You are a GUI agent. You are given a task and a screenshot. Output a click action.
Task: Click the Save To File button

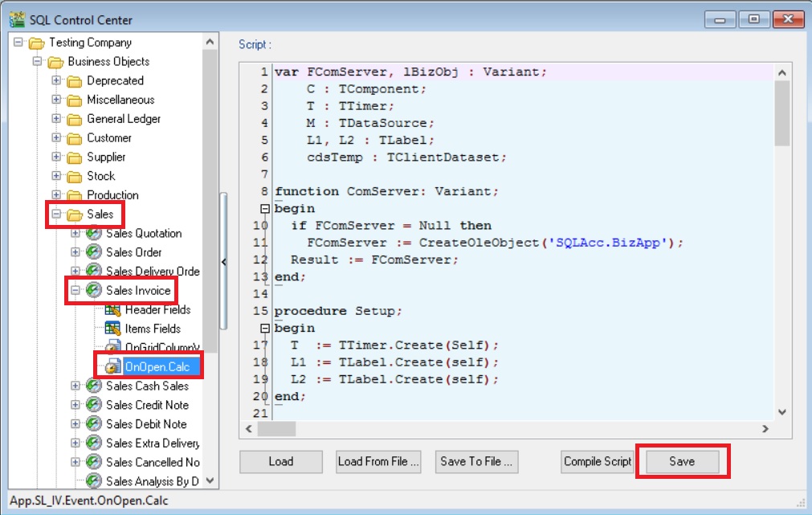pyautogui.click(x=476, y=461)
